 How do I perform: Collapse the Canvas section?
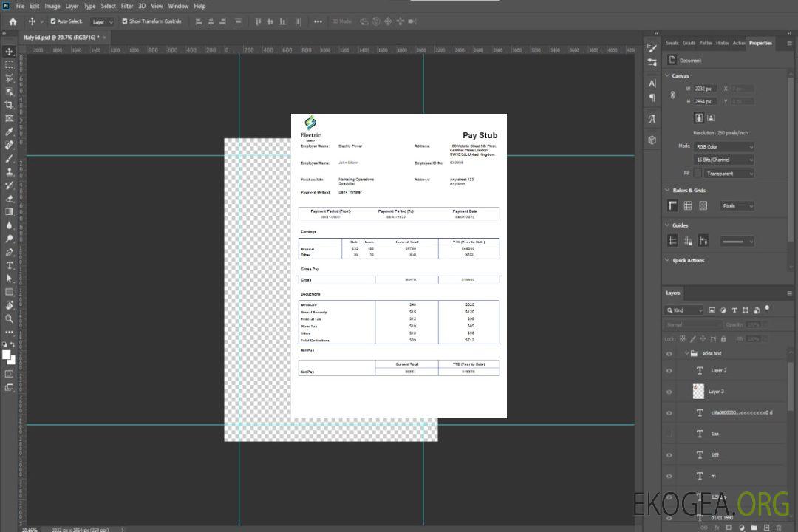pos(667,75)
